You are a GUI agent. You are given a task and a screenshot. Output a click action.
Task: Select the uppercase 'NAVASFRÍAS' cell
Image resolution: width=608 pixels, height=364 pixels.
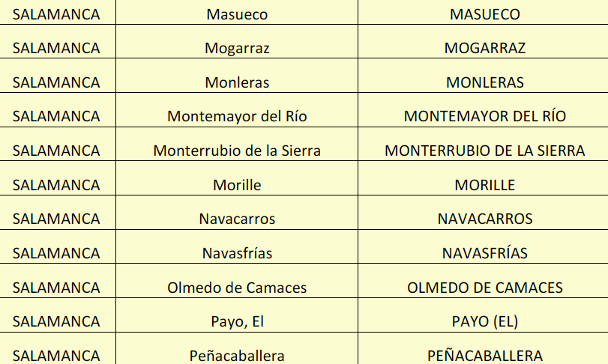tap(484, 253)
